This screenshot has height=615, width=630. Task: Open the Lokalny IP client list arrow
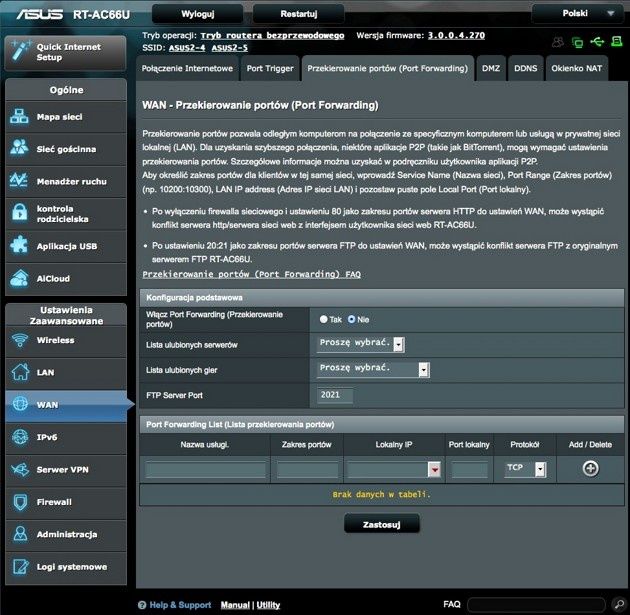434,469
